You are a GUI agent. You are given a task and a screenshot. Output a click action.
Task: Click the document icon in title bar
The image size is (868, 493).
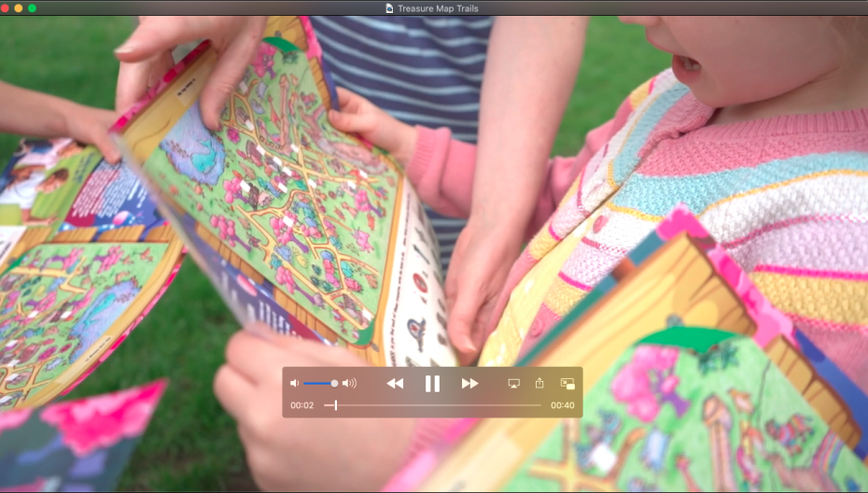point(389,7)
